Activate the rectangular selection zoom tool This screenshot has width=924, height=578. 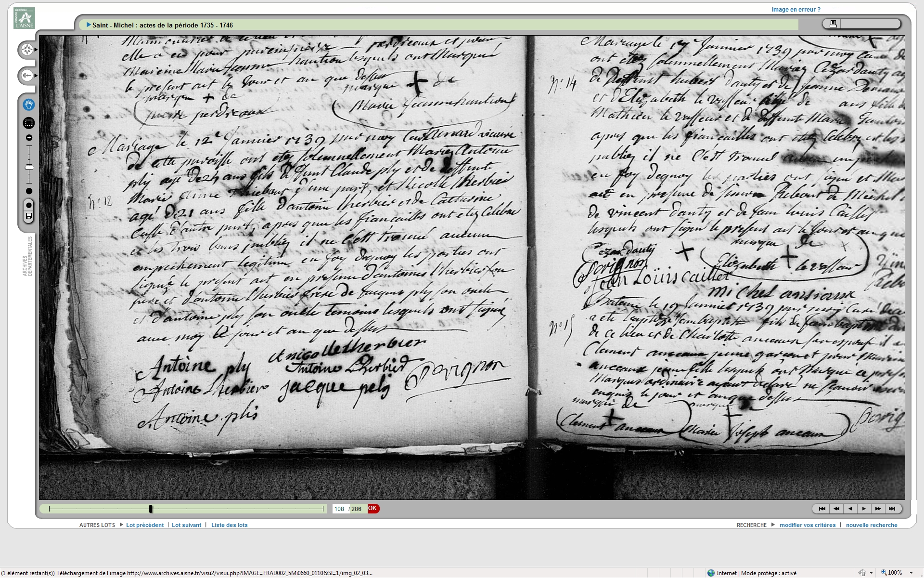[28, 123]
